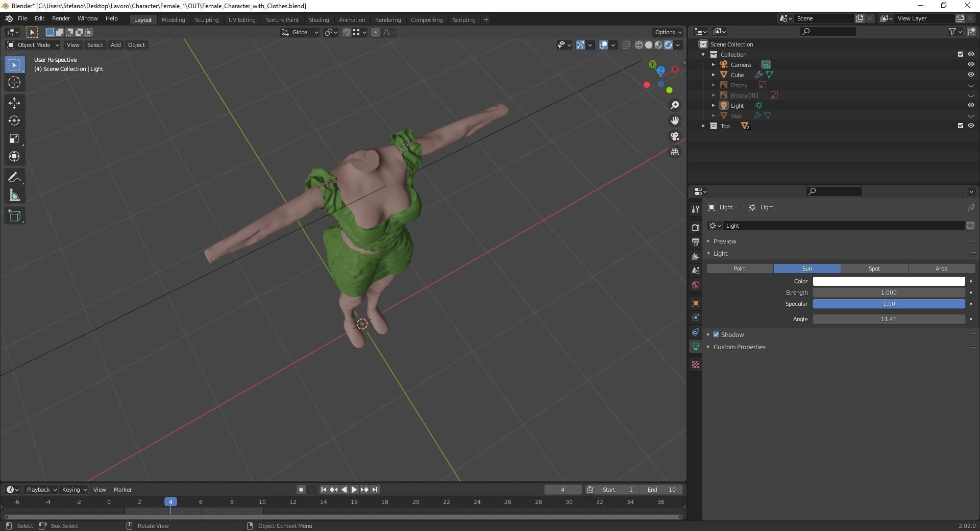Select the Move tool in toolbar
This screenshot has width=980, height=531.
pos(14,103)
